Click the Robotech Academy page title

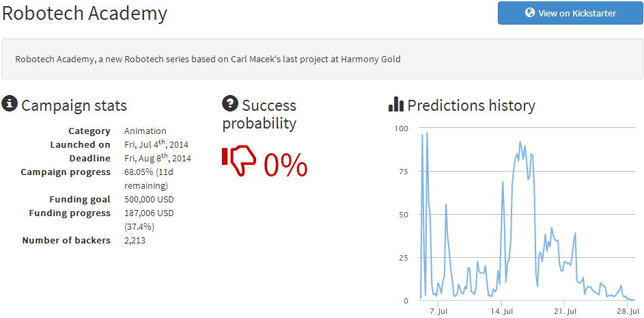(84, 14)
